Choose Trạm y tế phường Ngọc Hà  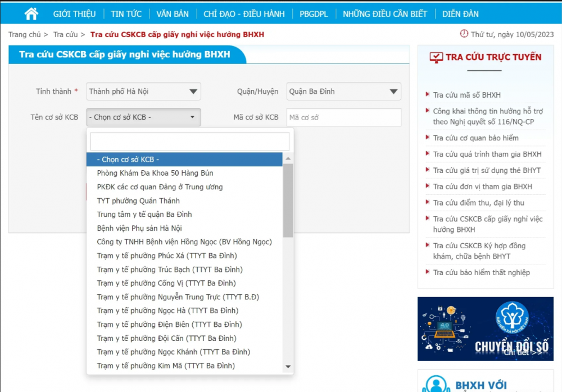pyautogui.click(x=184, y=311)
